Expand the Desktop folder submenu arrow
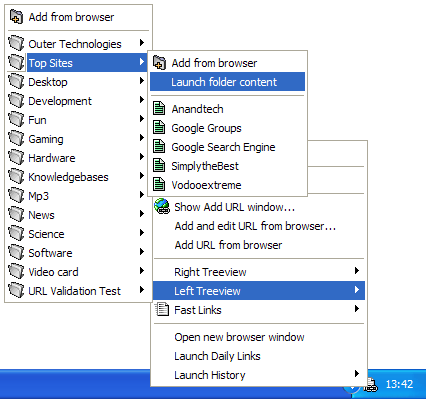 [142, 80]
